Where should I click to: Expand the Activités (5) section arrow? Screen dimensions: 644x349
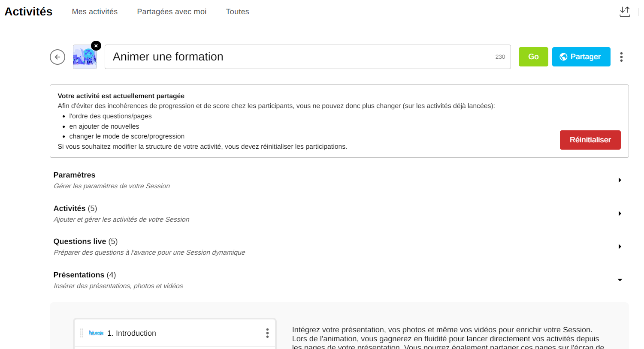(620, 214)
